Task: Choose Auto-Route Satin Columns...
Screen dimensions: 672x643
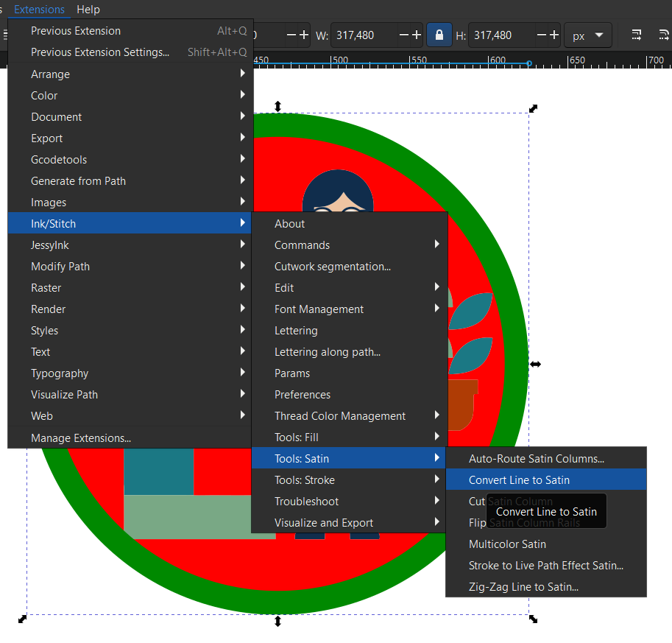Action: [x=546, y=459]
